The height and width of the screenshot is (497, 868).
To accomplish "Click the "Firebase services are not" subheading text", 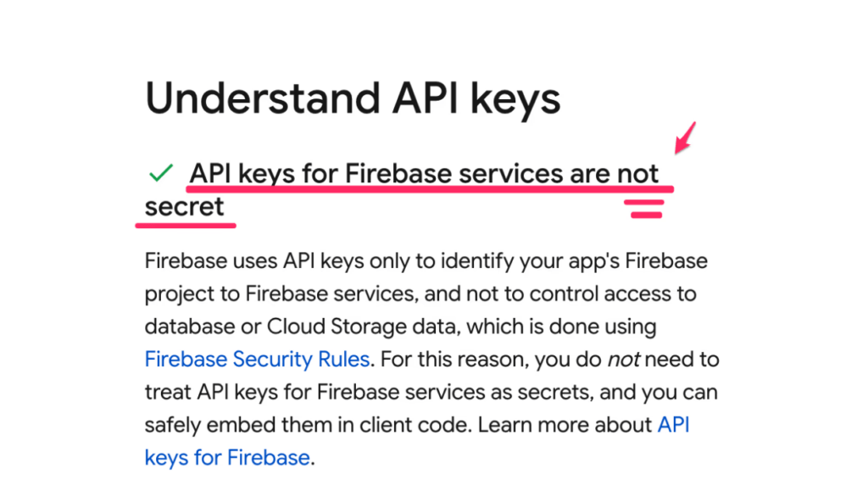I will 502,173.
